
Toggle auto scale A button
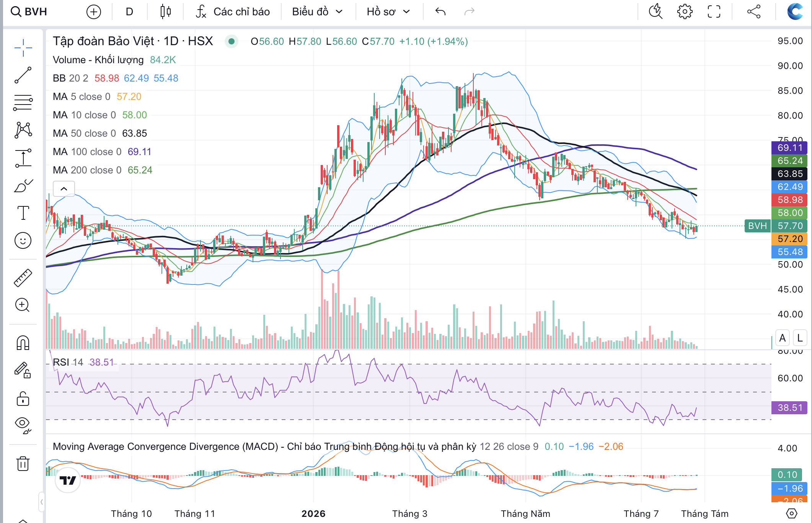(x=783, y=338)
